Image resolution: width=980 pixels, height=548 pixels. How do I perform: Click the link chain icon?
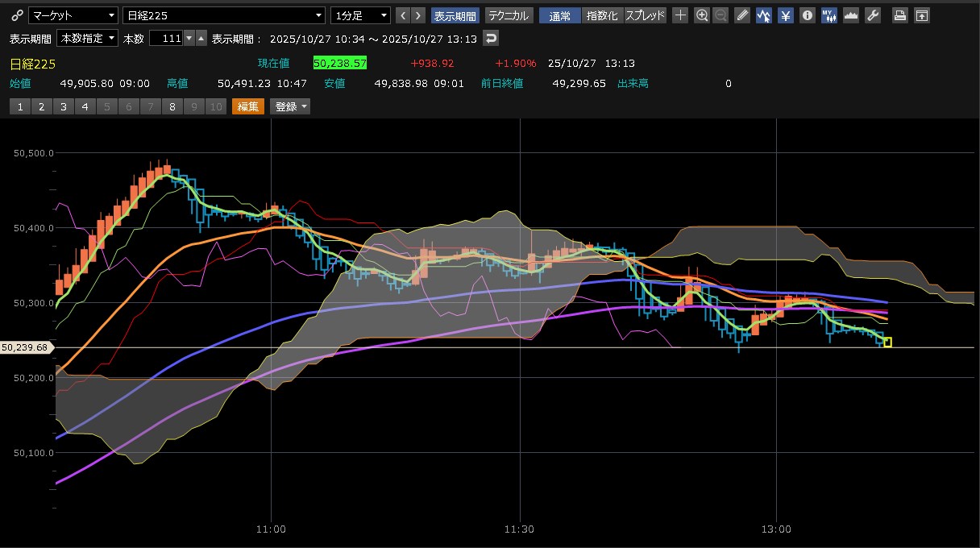pyautogui.click(x=16, y=15)
